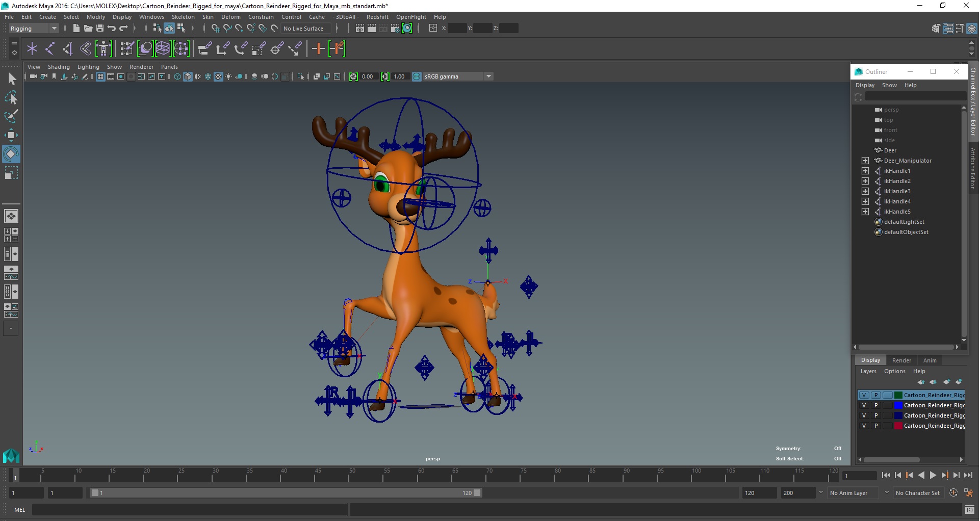Screen dimensions: 980x521
Task: Click the MEL command line input
Action: 190,510
